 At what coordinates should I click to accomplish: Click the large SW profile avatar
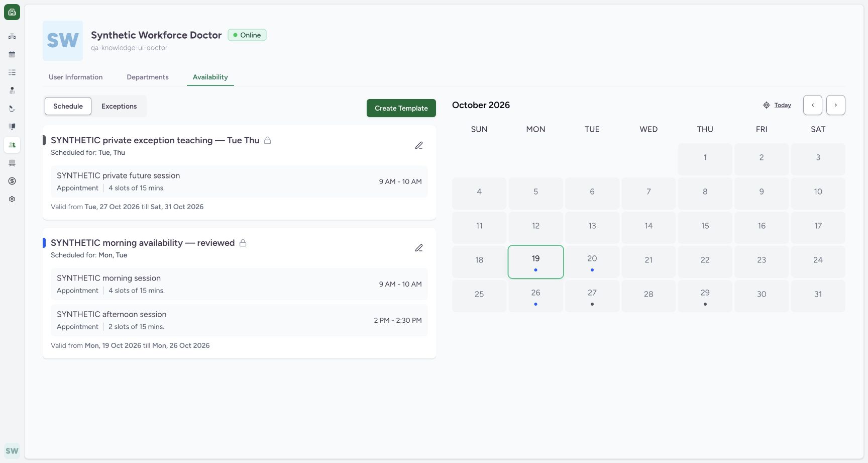63,41
